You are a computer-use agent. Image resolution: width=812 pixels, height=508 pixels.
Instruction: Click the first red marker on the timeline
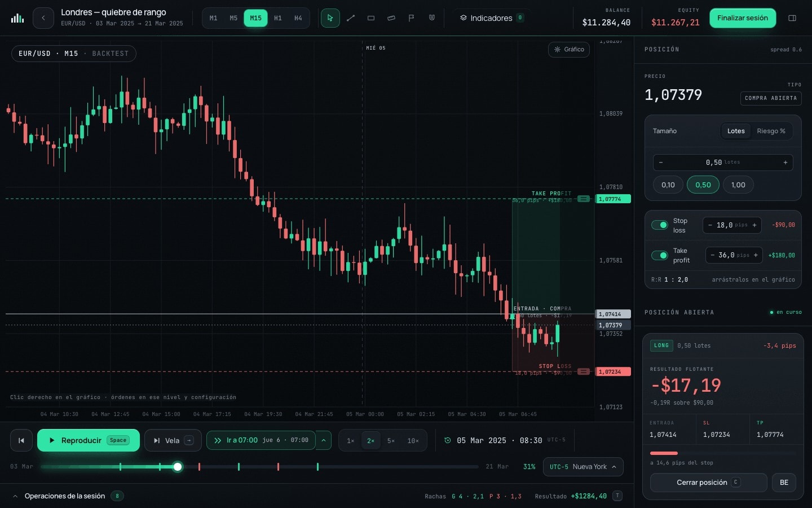[x=199, y=467]
